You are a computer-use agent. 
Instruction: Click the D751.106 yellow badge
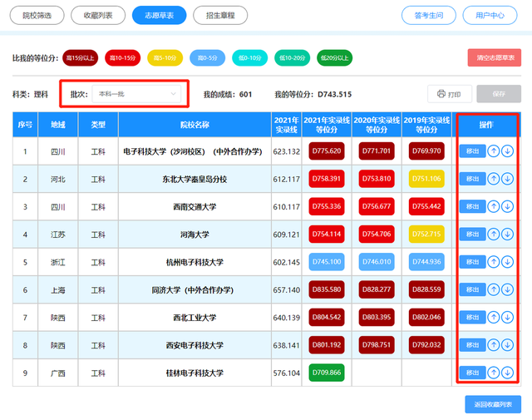point(426,179)
